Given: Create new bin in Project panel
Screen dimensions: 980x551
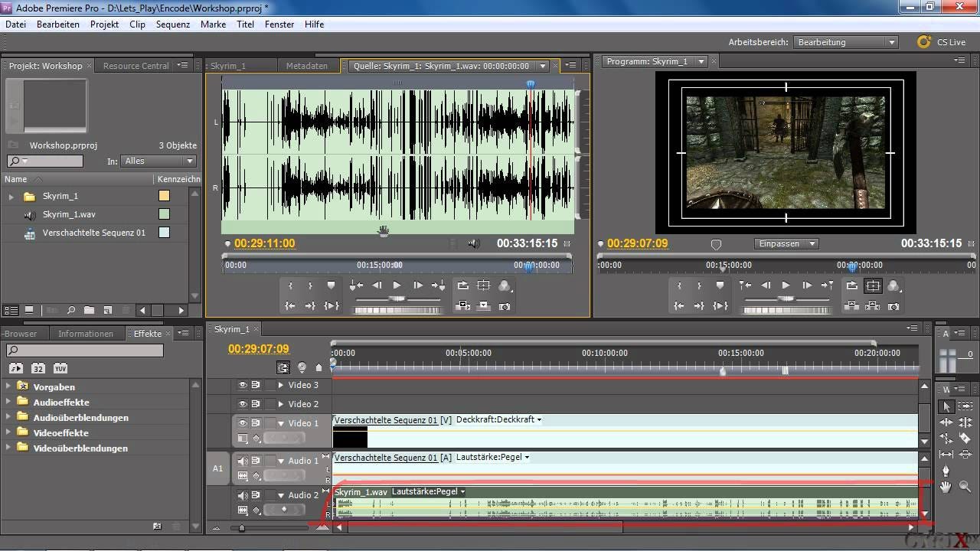Looking at the screenshot, I should [89, 310].
